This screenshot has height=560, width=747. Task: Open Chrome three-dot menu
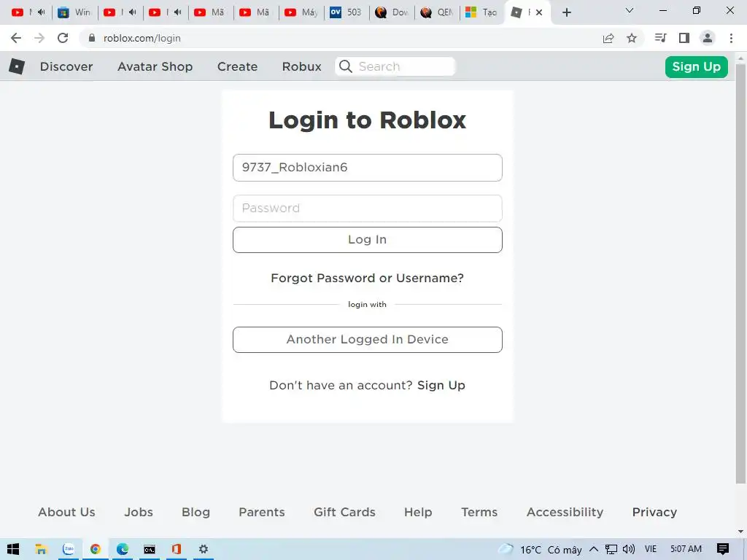coord(731,38)
